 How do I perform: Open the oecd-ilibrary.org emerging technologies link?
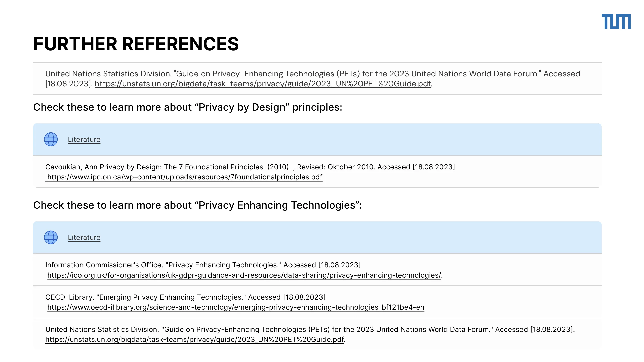235,307
